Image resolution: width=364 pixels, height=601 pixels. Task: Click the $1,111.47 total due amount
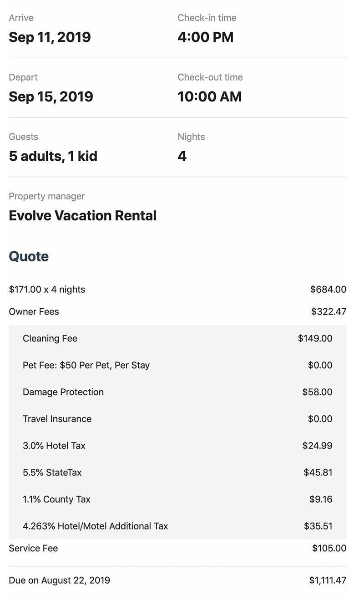tap(328, 580)
